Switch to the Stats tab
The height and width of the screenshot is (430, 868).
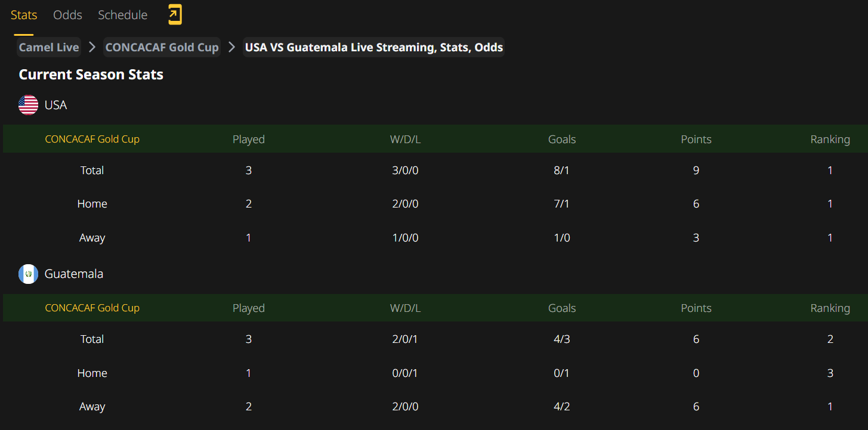pyautogui.click(x=24, y=15)
